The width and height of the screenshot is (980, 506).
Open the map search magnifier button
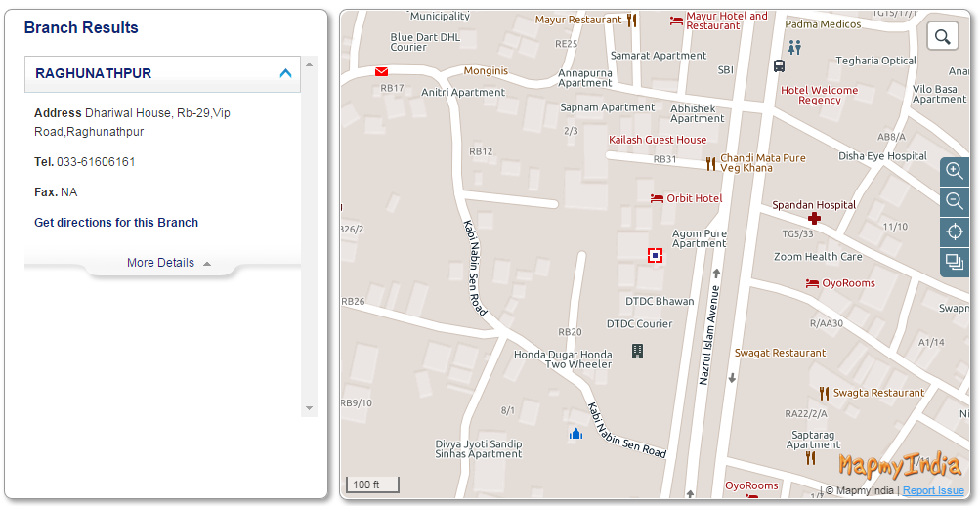click(943, 37)
